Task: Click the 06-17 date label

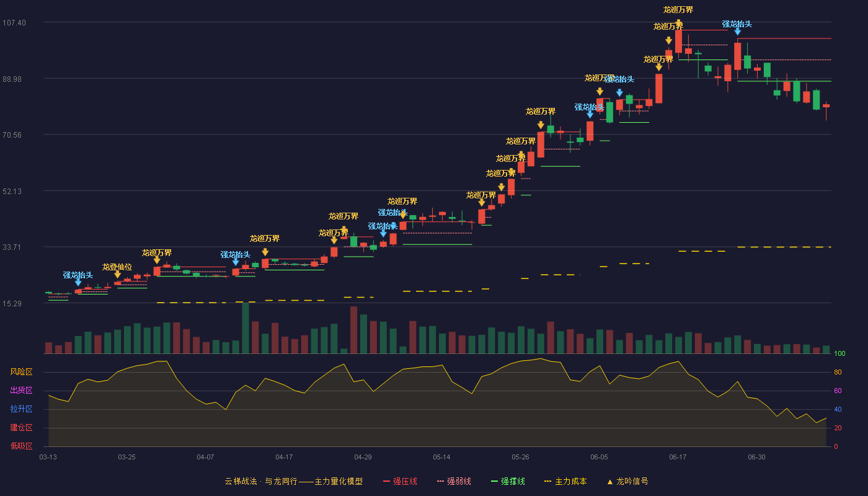Action: tap(678, 457)
